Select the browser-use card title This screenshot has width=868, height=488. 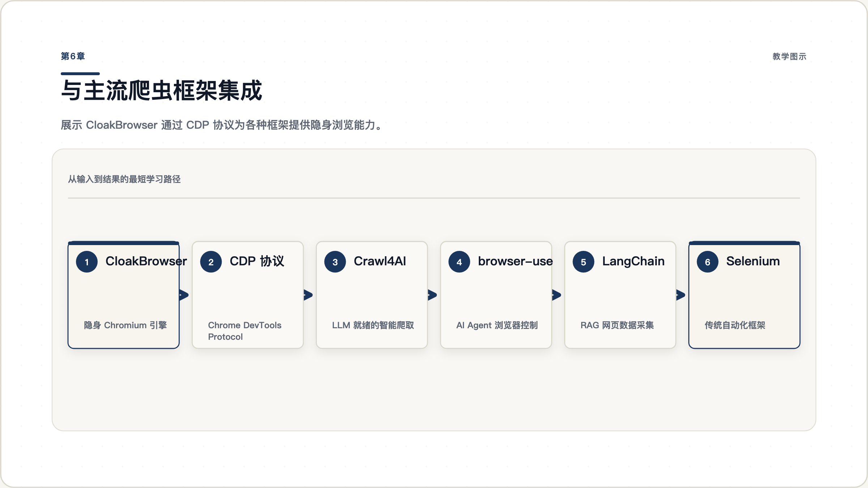tap(515, 261)
